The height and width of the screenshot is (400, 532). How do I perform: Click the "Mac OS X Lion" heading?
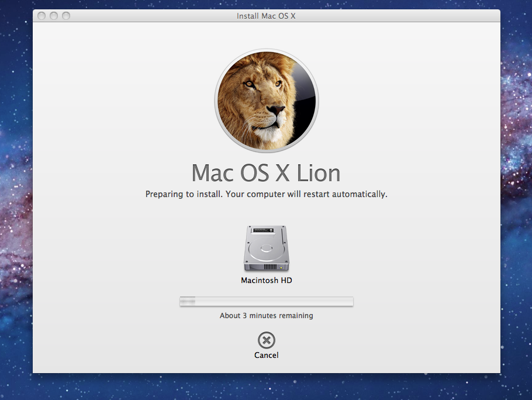point(266,173)
